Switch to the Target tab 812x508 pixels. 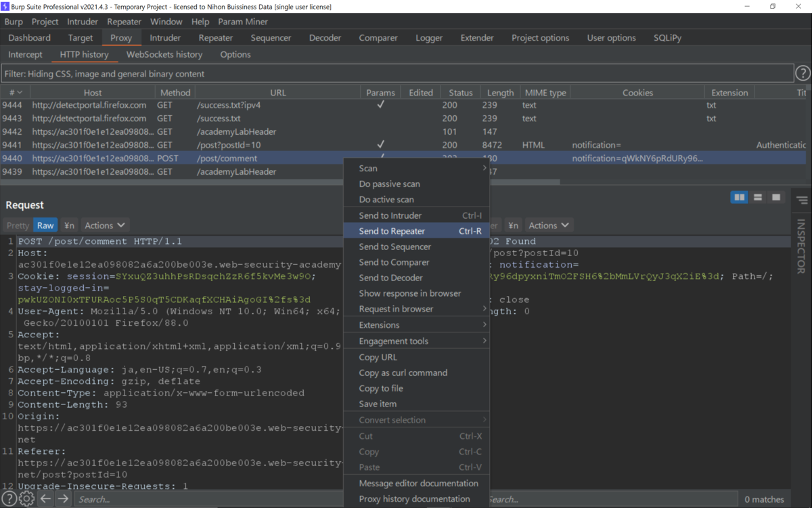point(81,38)
